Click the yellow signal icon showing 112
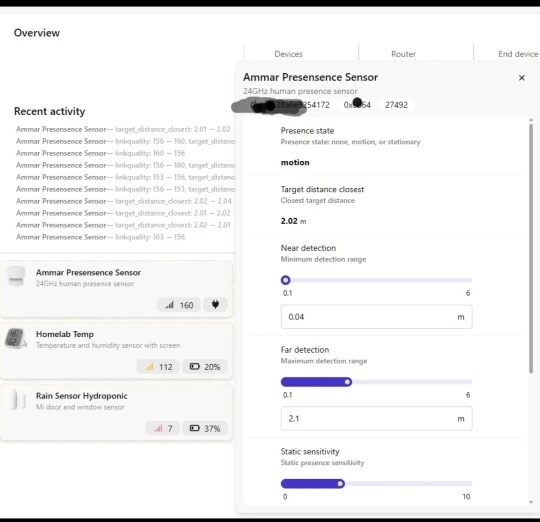Screen dimensions: 540x522 (x=149, y=367)
